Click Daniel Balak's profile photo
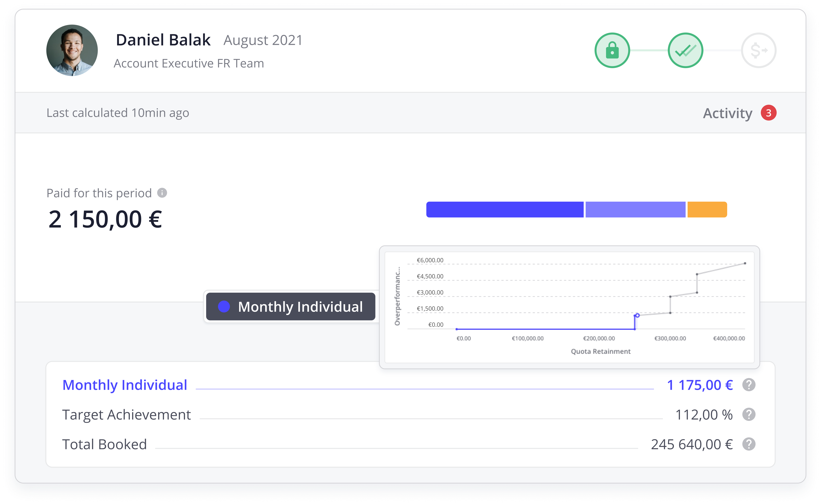 [72, 50]
